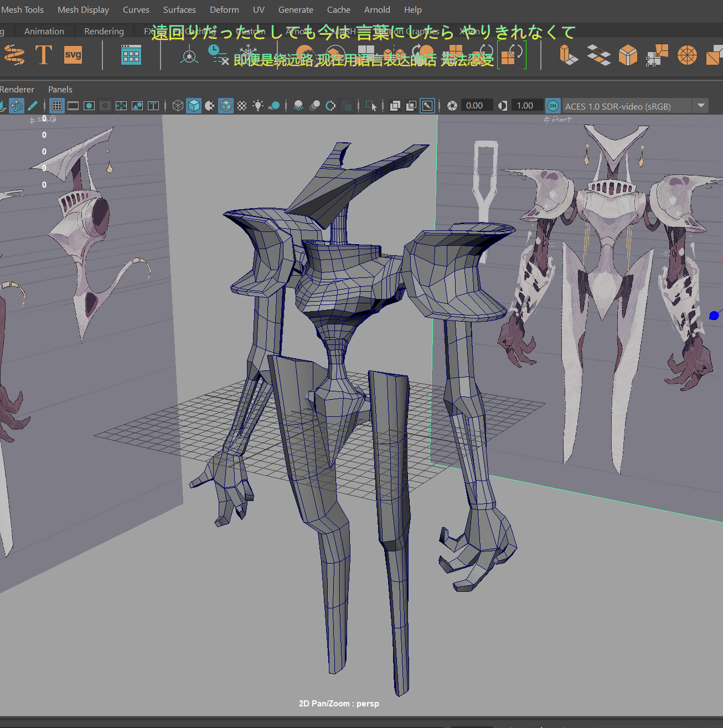This screenshot has width=723, height=728.
Task: Select the Type text tool icon
Action: 44,55
